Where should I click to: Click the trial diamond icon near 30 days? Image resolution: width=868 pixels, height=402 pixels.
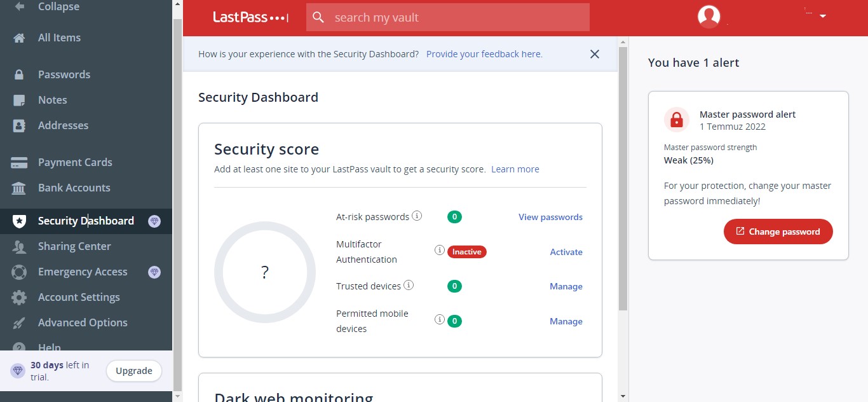[x=18, y=371]
